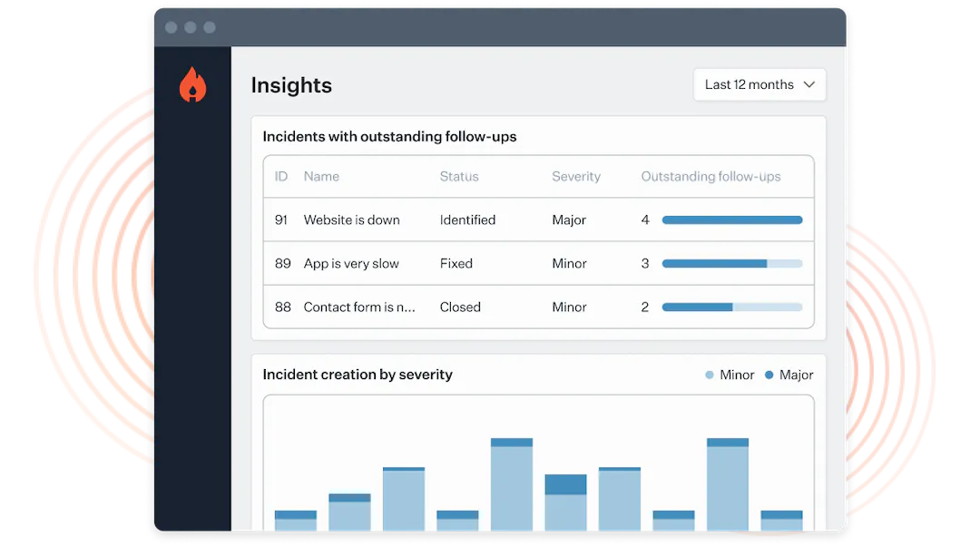Click the Severity column header
Viewport: 980px width, 546px height.
coord(575,176)
